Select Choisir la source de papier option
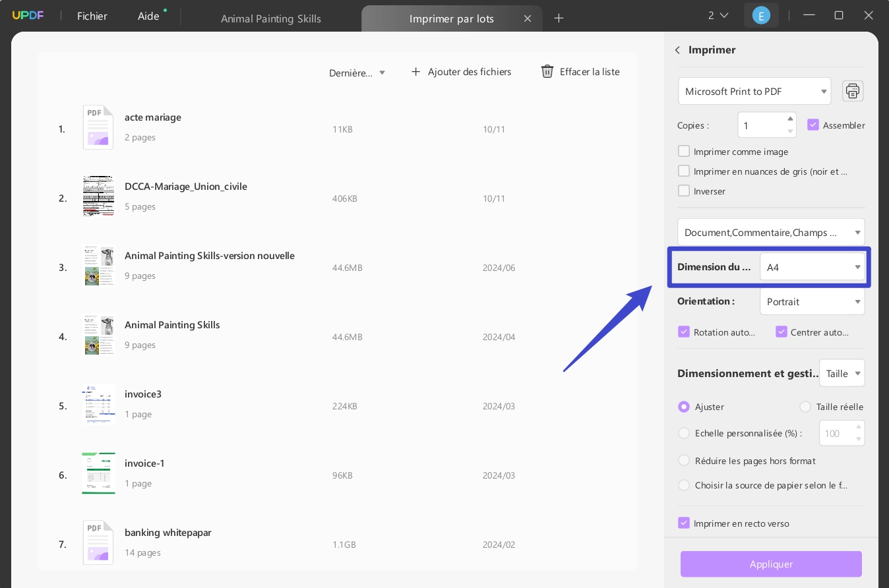 point(684,485)
